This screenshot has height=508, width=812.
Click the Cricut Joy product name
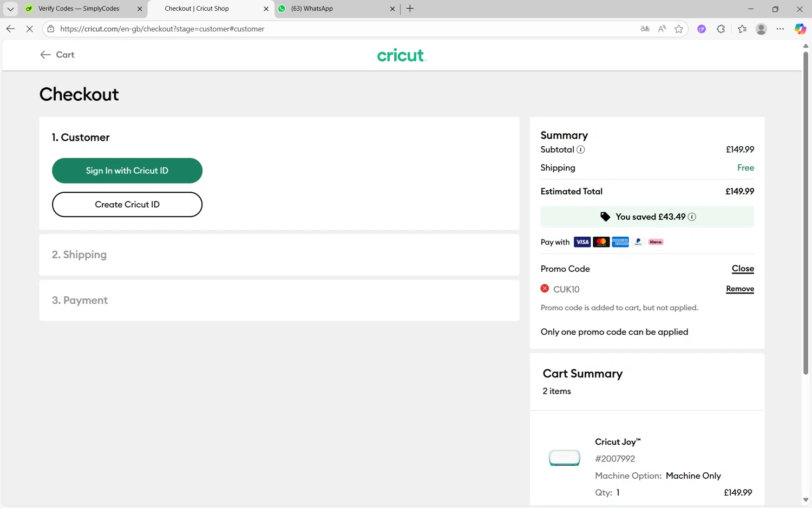click(618, 442)
